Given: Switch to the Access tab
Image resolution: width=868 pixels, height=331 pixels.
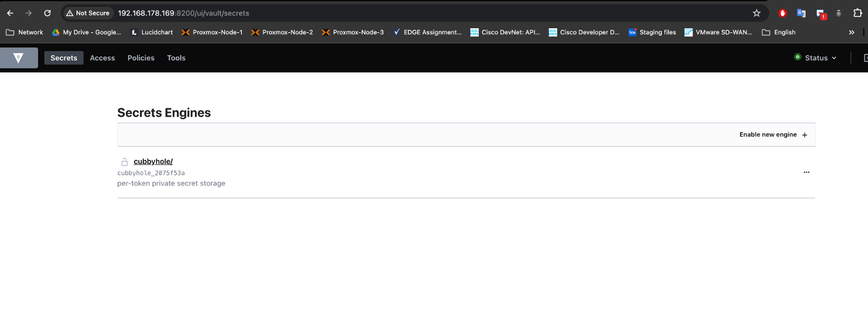Looking at the screenshot, I should pos(102,58).
